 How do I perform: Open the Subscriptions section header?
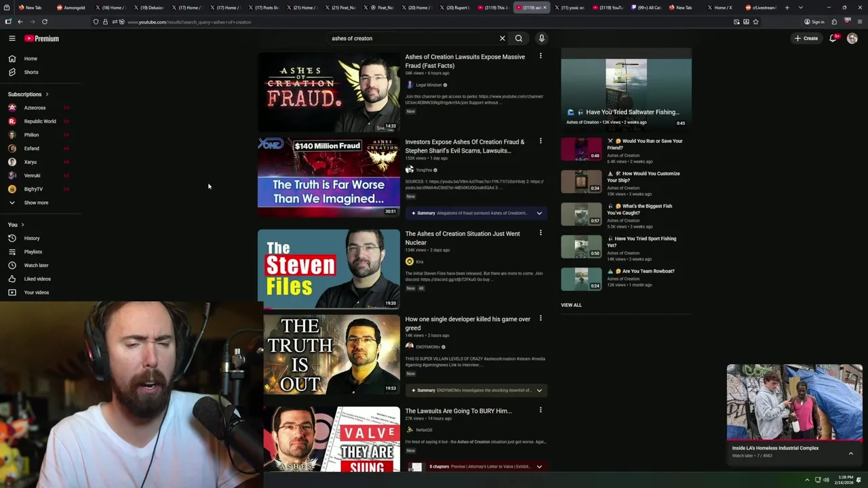[28, 94]
